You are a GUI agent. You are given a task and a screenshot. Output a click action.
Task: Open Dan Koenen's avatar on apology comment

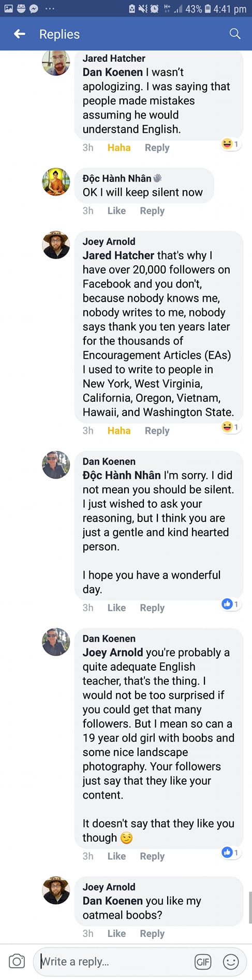[x=56, y=465]
